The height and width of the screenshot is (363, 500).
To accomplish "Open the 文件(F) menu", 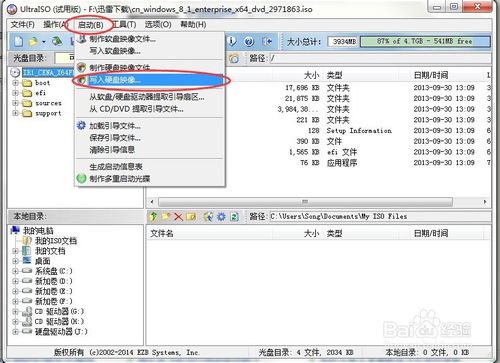I will [x=23, y=24].
